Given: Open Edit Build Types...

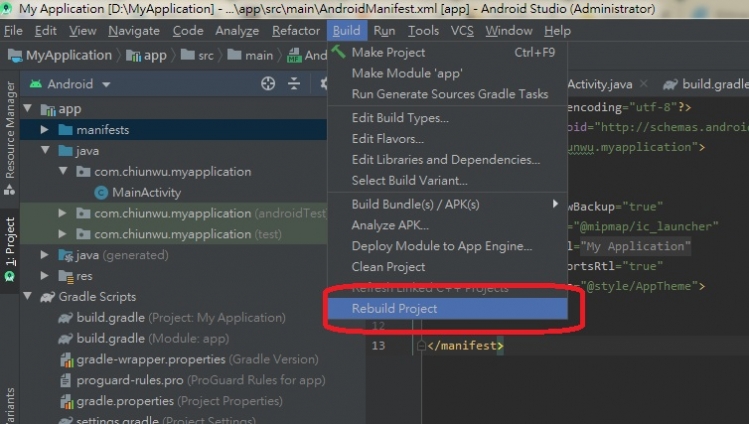Looking at the screenshot, I should tap(448, 118).
